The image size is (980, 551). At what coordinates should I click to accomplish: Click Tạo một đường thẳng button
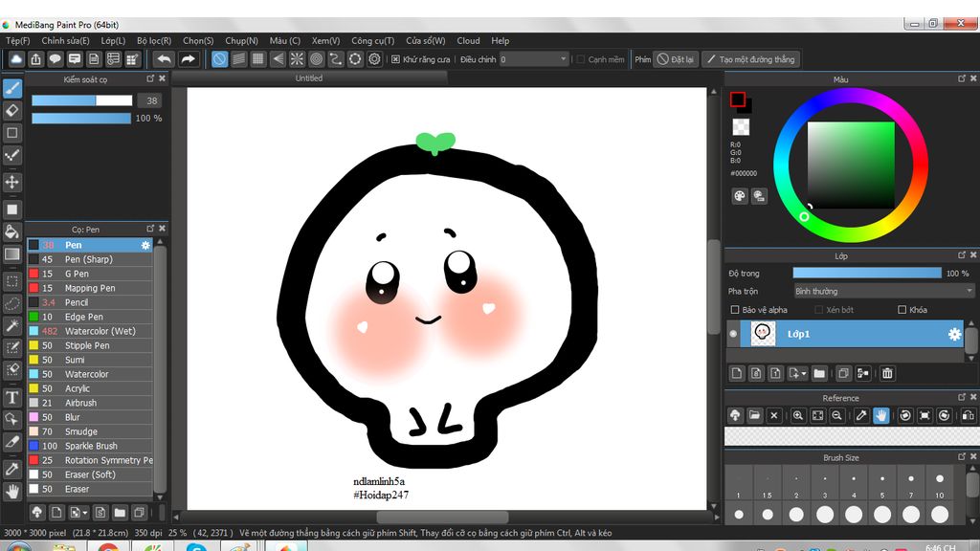pyautogui.click(x=750, y=59)
